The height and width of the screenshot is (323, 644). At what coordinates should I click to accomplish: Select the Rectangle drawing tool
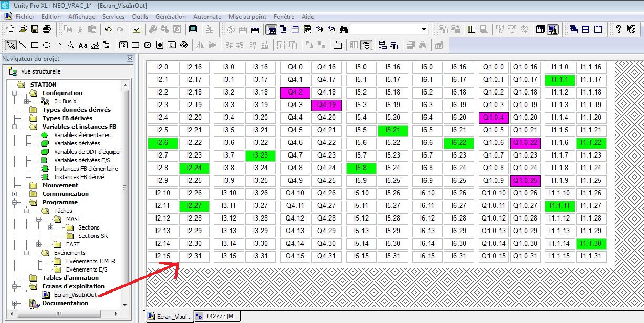35,45
